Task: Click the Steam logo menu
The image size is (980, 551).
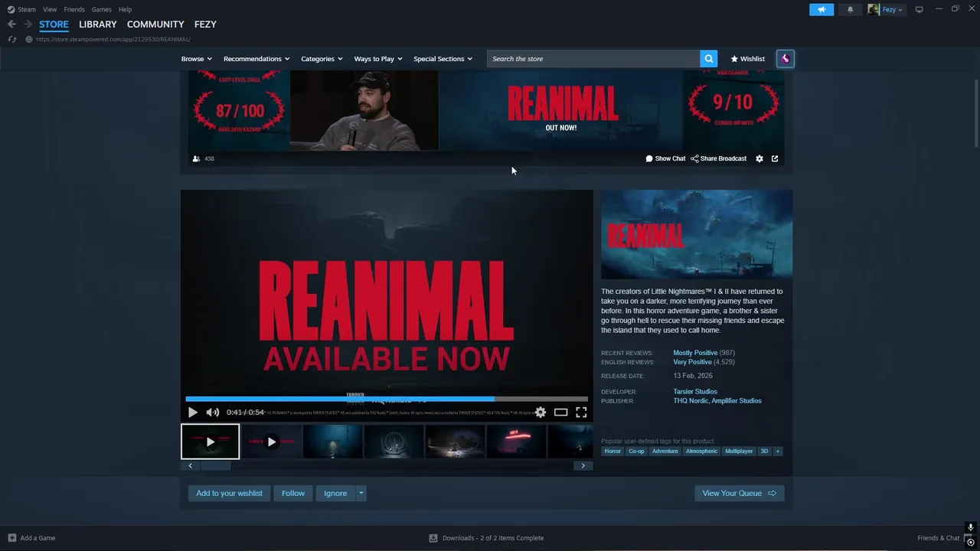Action: [x=21, y=9]
